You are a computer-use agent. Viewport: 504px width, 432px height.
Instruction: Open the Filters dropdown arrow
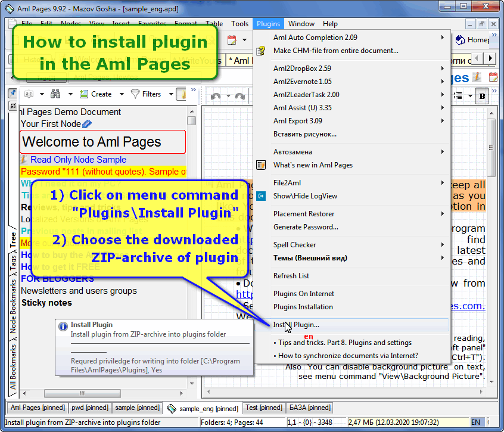[x=171, y=94]
